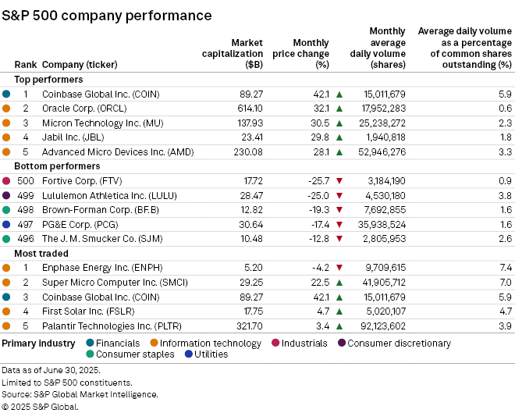Screen dimensions: 515x420
Task: Click the orange industry dot beside Jabil Inc.
Action: click(x=6, y=137)
